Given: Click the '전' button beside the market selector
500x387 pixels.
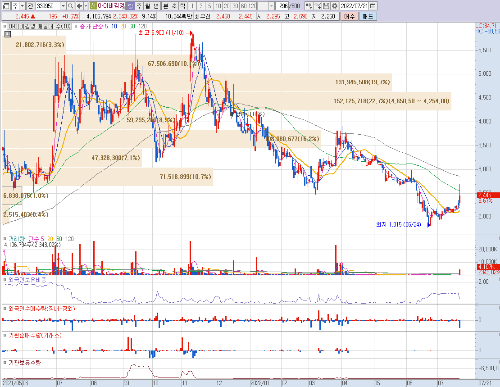Looking at the screenshot, I should click(x=30, y=6).
